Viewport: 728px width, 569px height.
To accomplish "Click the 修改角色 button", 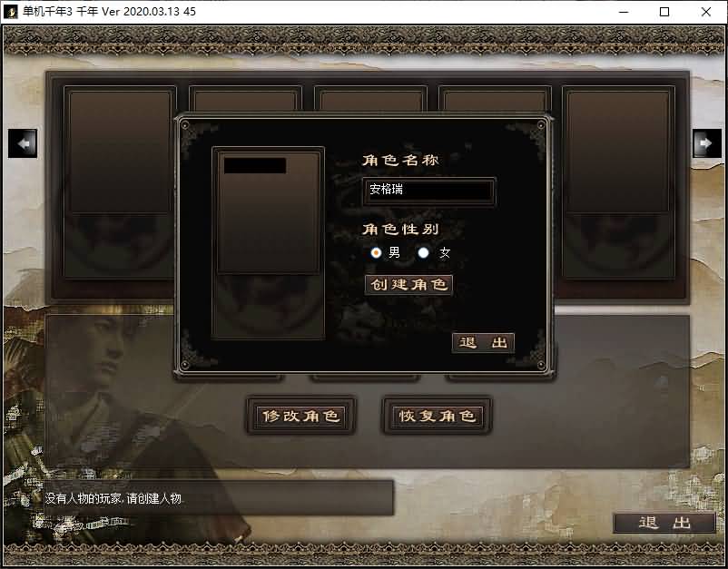I will 300,417.
